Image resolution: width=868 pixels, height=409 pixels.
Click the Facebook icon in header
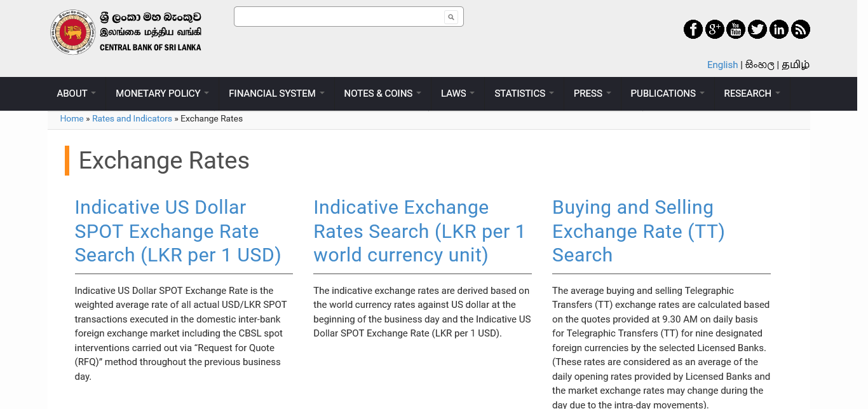pyautogui.click(x=693, y=29)
